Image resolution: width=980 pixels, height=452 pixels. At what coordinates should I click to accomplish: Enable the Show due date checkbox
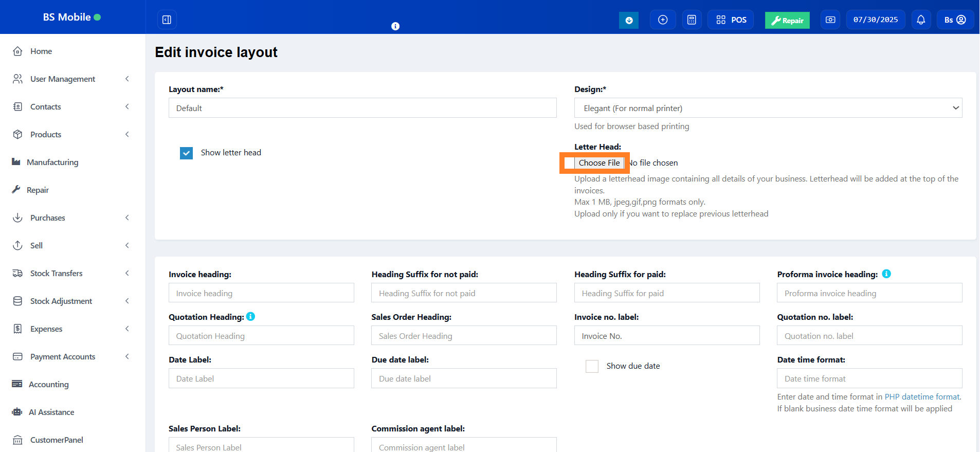[592, 366]
